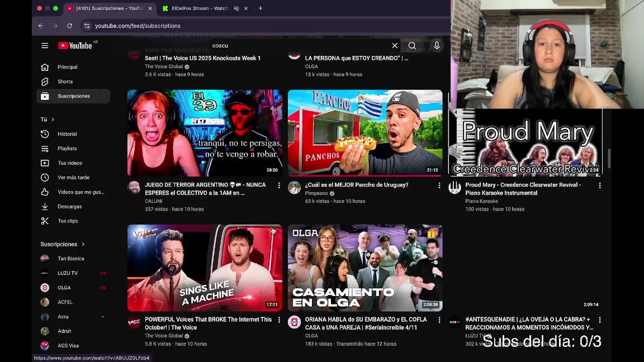The image size is (644, 362).
Task: Open options menu for JUEGO DE TERROR video
Action: (x=279, y=186)
